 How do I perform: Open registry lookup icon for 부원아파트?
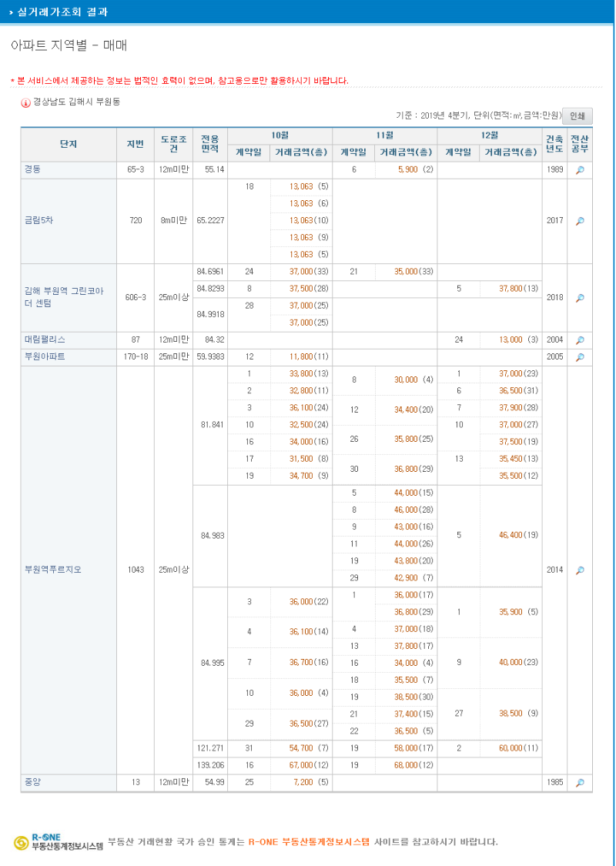(x=580, y=357)
